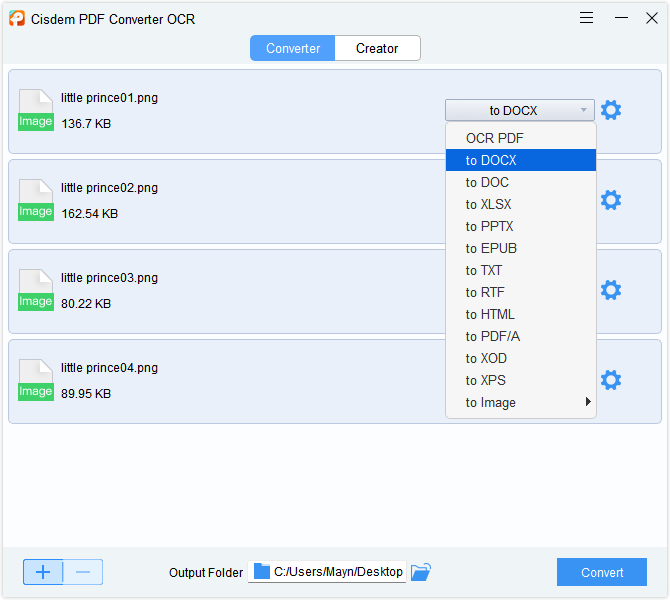The height and width of the screenshot is (600, 670).
Task: Select 'to EPUB' output format
Action: pos(520,248)
